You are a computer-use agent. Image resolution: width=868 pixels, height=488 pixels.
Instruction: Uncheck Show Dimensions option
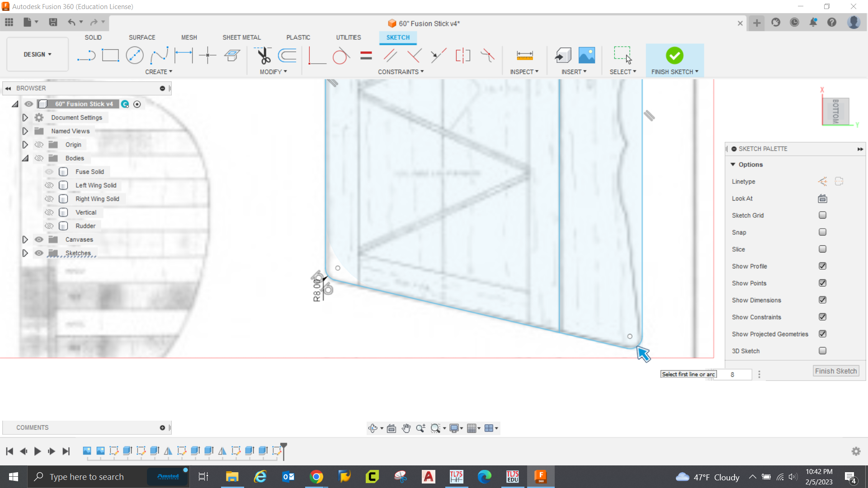click(x=822, y=300)
